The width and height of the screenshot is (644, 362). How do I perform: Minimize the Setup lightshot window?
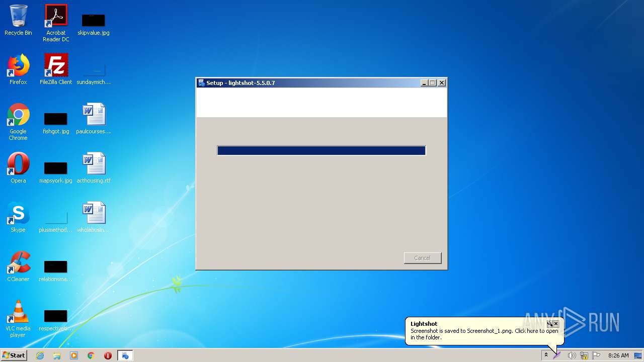[x=424, y=83]
